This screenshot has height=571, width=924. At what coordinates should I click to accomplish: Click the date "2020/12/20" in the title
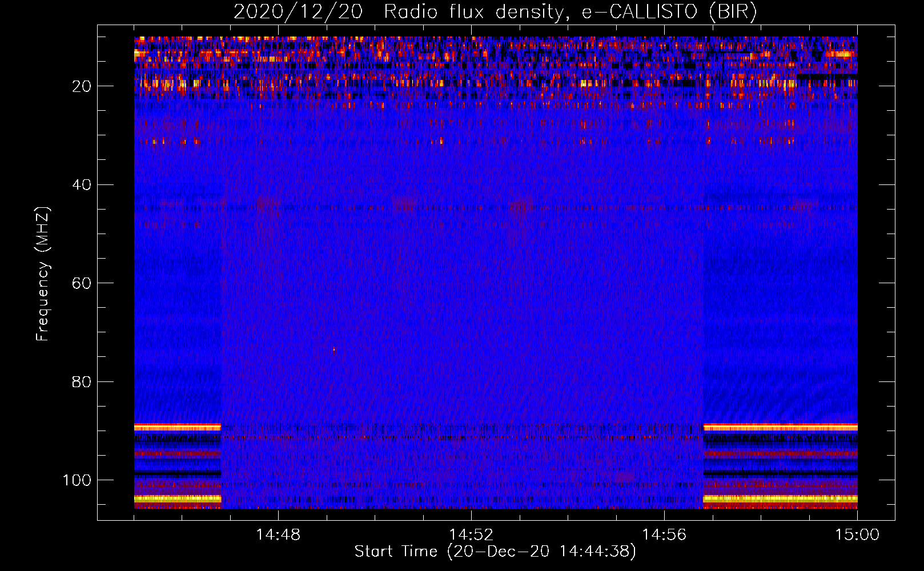[298, 12]
